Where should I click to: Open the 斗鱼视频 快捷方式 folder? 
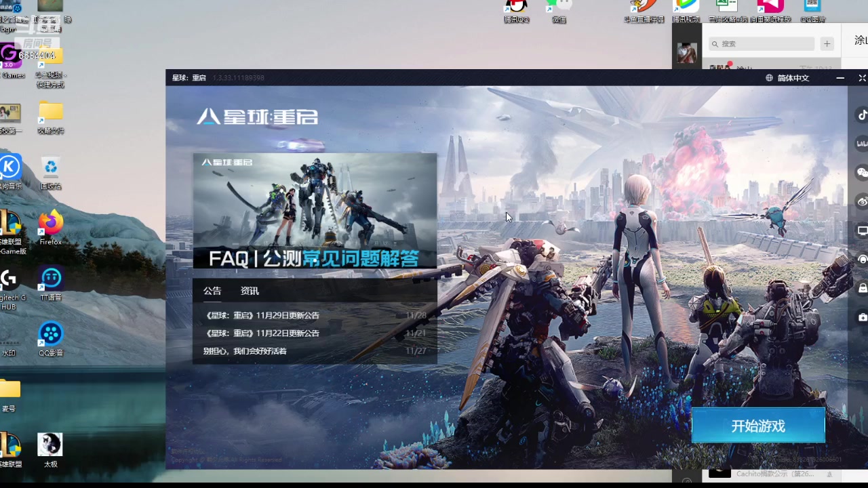click(51, 68)
